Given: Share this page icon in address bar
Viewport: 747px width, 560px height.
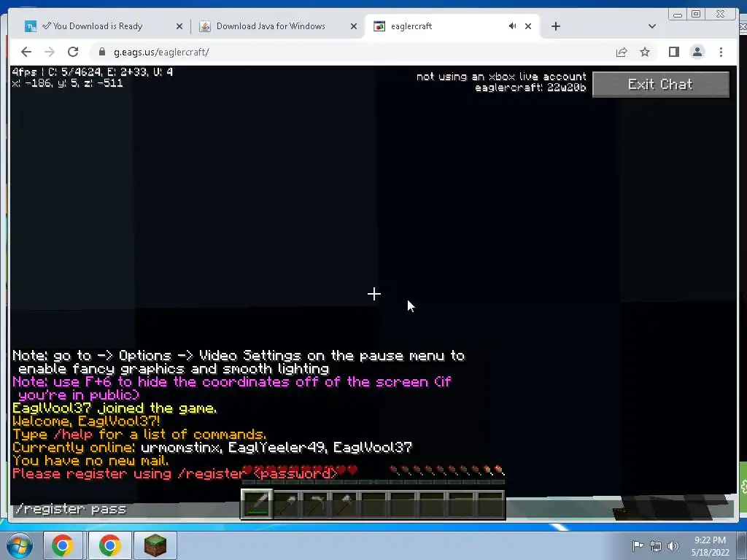Looking at the screenshot, I should coord(622,52).
